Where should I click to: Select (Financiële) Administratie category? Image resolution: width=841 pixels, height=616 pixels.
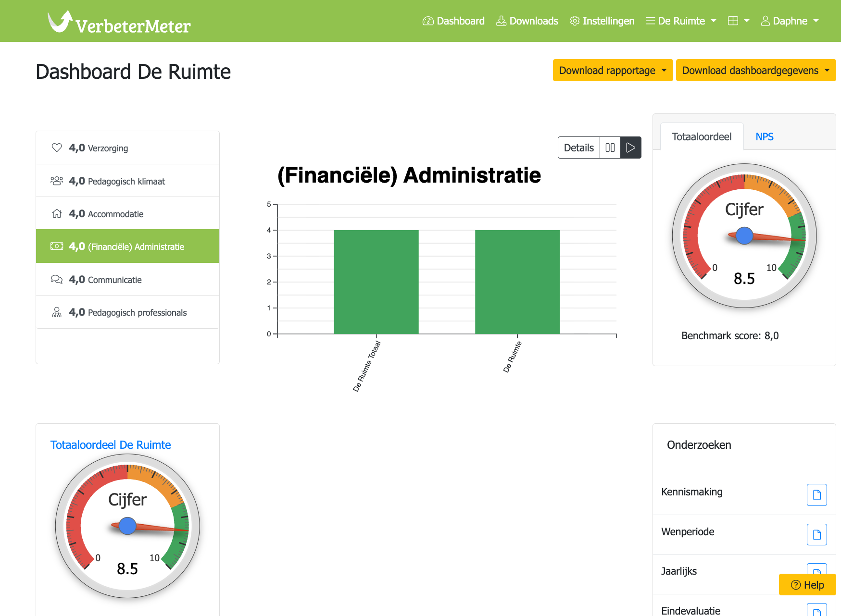coord(127,246)
